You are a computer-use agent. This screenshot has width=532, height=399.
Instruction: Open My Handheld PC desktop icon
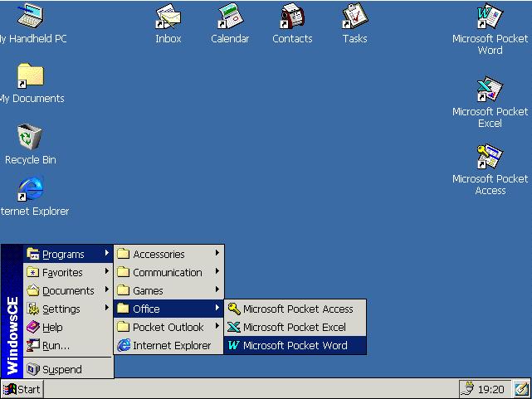30,16
